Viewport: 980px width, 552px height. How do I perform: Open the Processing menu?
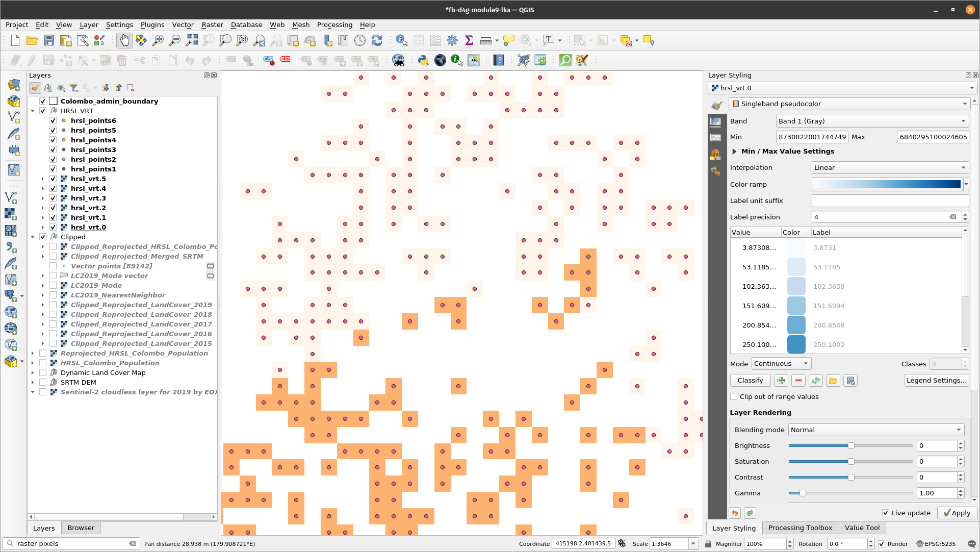pos(334,24)
